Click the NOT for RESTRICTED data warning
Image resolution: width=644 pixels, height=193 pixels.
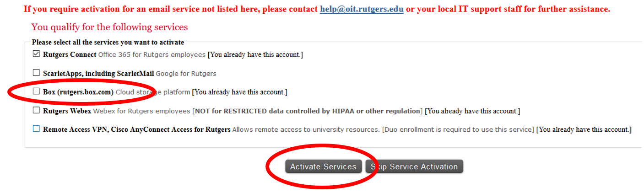pos(308,111)
